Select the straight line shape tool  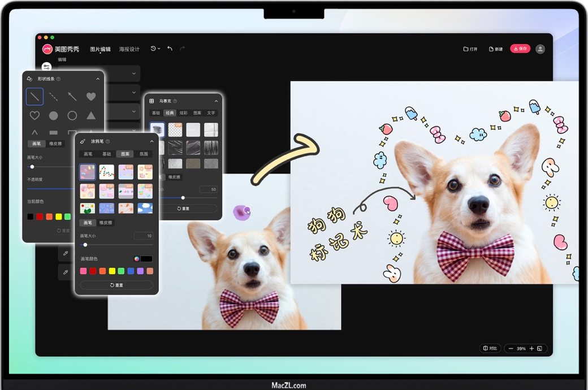(x=34, y=97)
